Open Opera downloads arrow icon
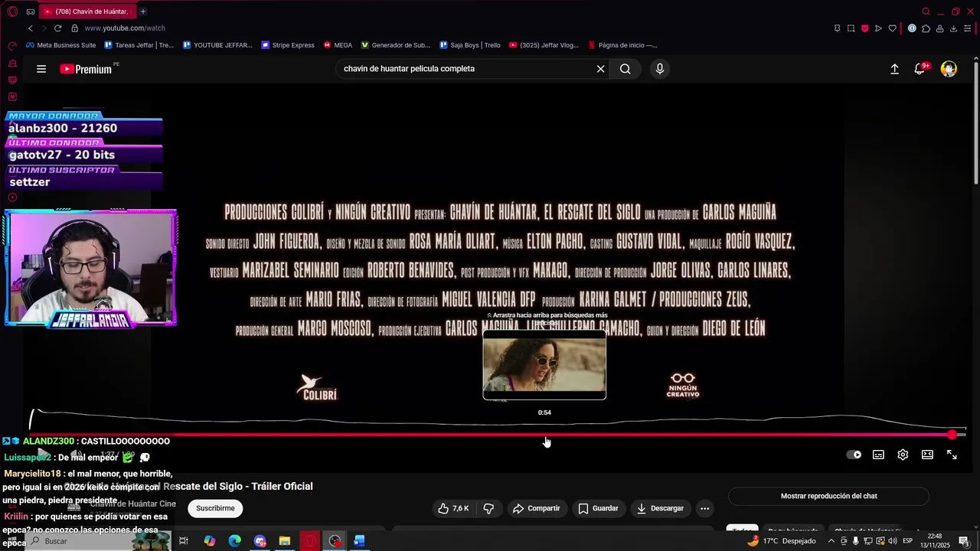Image resolution: width=980 pixels, height=551 pixels. click(953, 28)
